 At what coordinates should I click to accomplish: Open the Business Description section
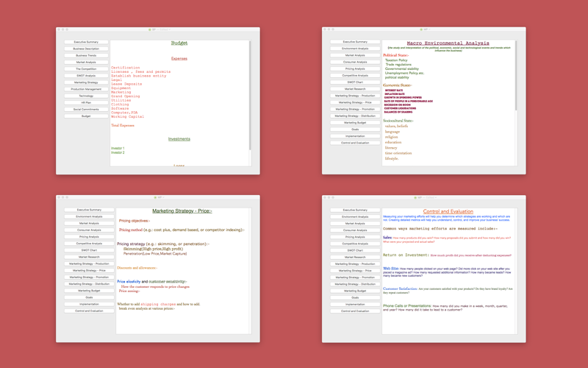coord(86,49)
